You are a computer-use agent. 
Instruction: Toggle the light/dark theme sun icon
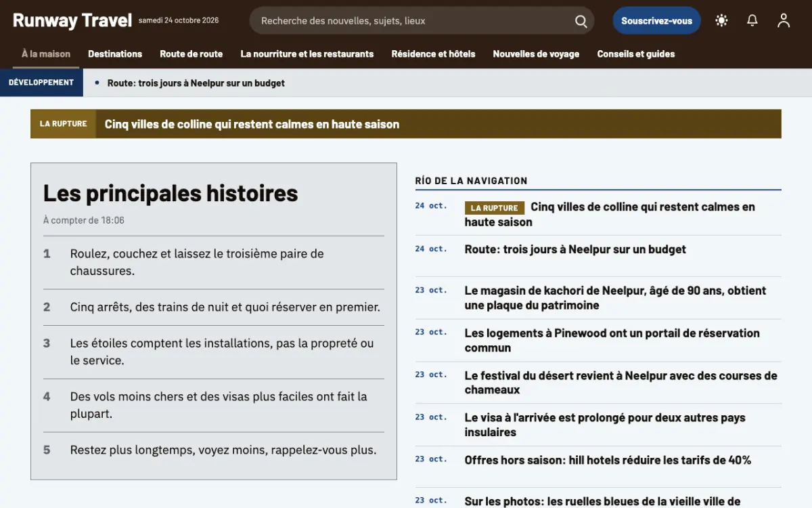coord(721,20)
